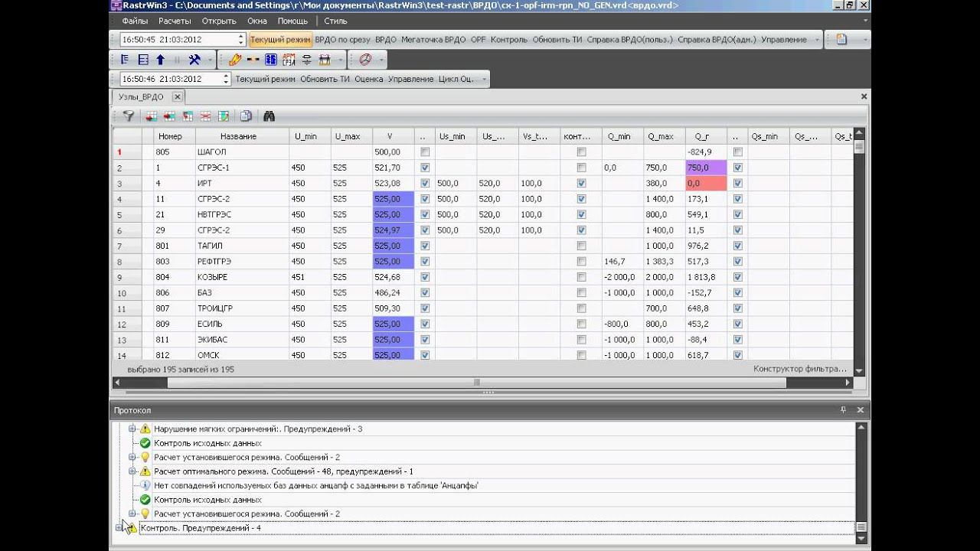
Task: Click the APM/СРЗА toolbar icon
Action: point(289,59)
